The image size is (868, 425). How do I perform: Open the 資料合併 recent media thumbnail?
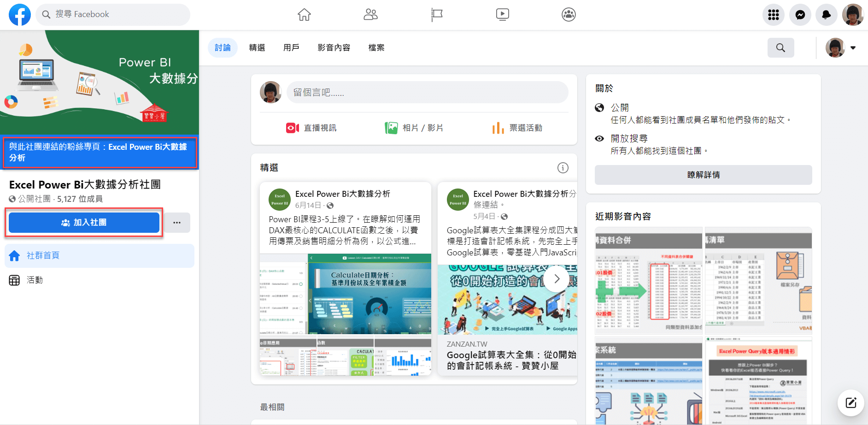[649, 280]
